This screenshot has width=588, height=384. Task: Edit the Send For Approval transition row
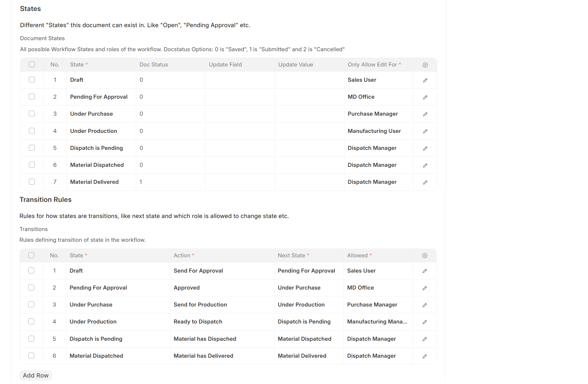click(x=424, y=271)
